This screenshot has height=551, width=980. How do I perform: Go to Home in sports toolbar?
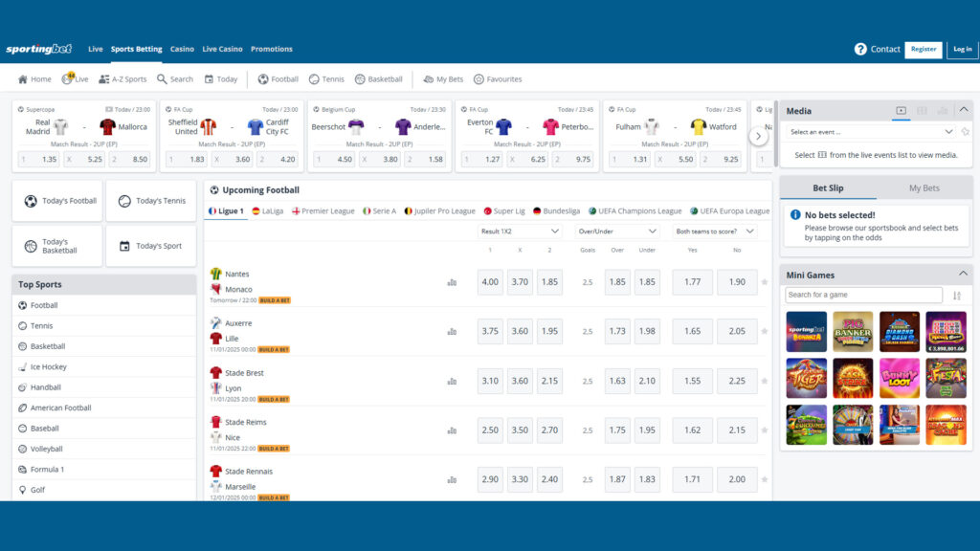click(34, 79)
